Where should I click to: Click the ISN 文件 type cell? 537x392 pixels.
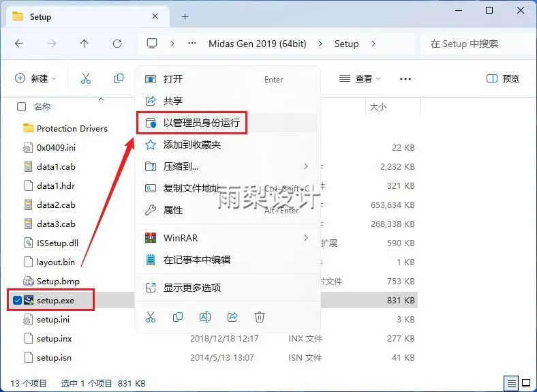click(305, 358)
